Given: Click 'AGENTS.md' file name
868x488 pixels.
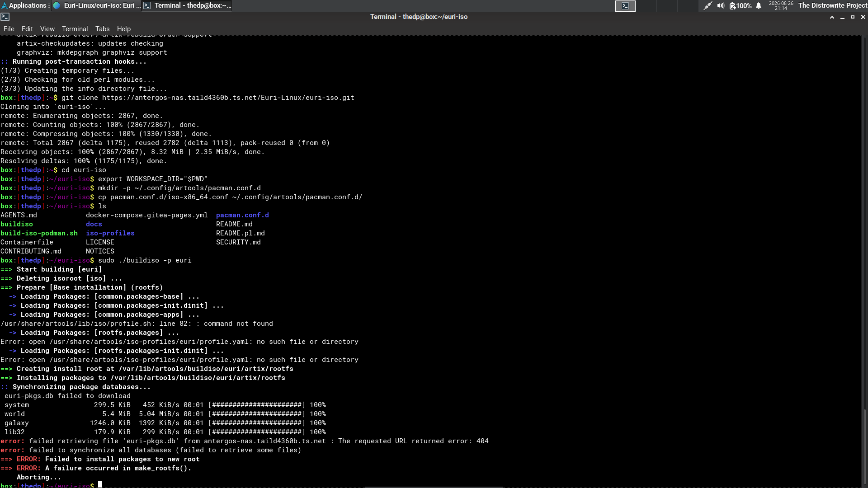Looking at the screenshot, I should tap(19, 215).
